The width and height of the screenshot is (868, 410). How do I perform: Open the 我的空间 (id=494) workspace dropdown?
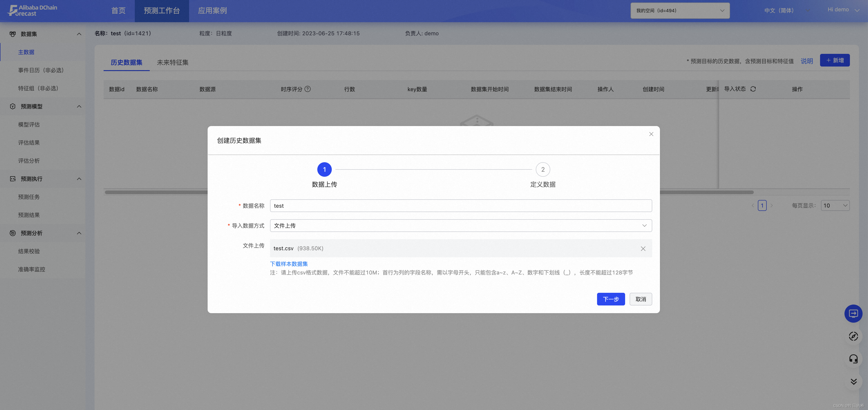coord(680,10)
